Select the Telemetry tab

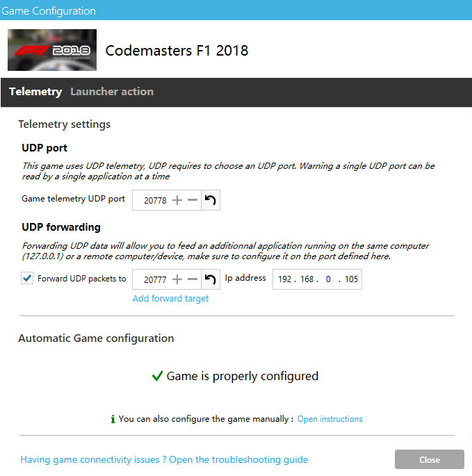click(x=35, y=92)
